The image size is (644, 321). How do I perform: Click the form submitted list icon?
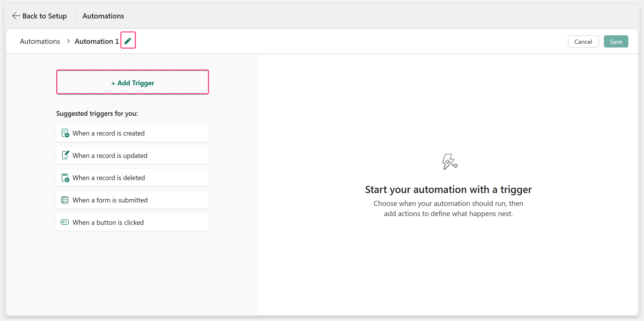[65, 200]
